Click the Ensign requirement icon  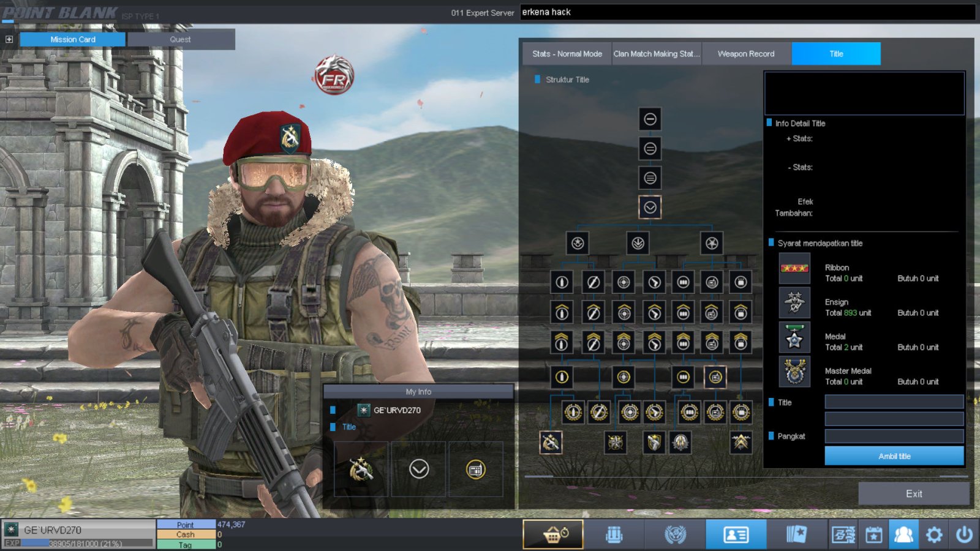point(794,303)
